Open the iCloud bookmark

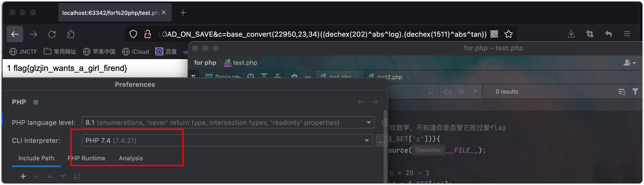135,52
